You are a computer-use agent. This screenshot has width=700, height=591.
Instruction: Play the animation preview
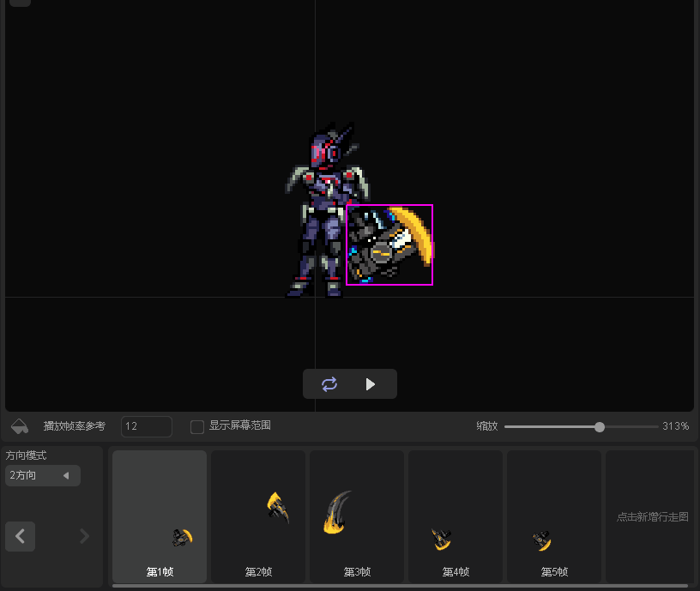point(370,384)
